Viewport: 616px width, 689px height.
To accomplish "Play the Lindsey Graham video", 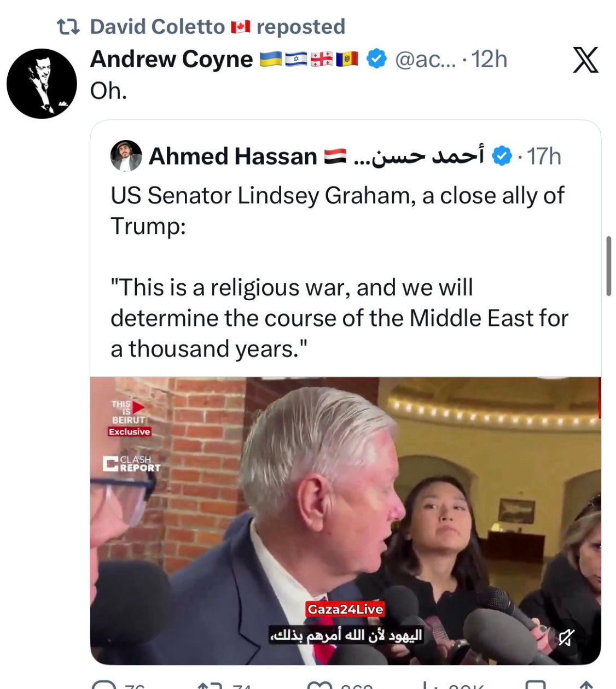I will [x=346, y=521].
